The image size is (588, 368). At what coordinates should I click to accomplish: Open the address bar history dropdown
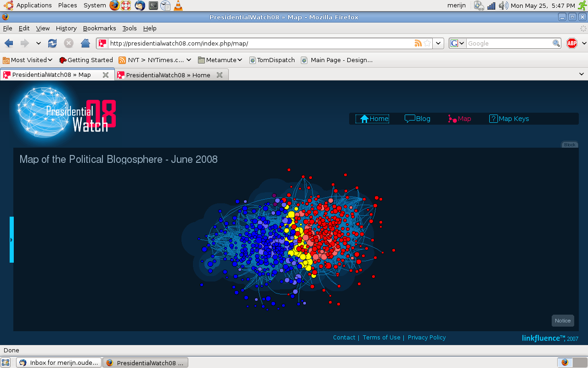[x=439, y=43]
